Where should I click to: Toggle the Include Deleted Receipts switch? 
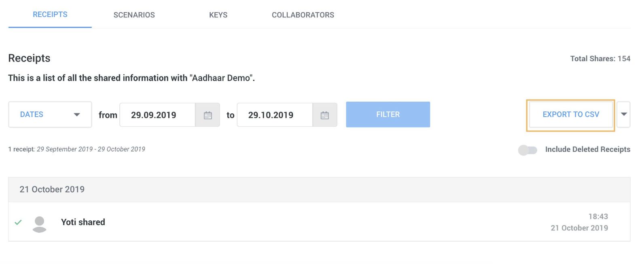(527, 150)
